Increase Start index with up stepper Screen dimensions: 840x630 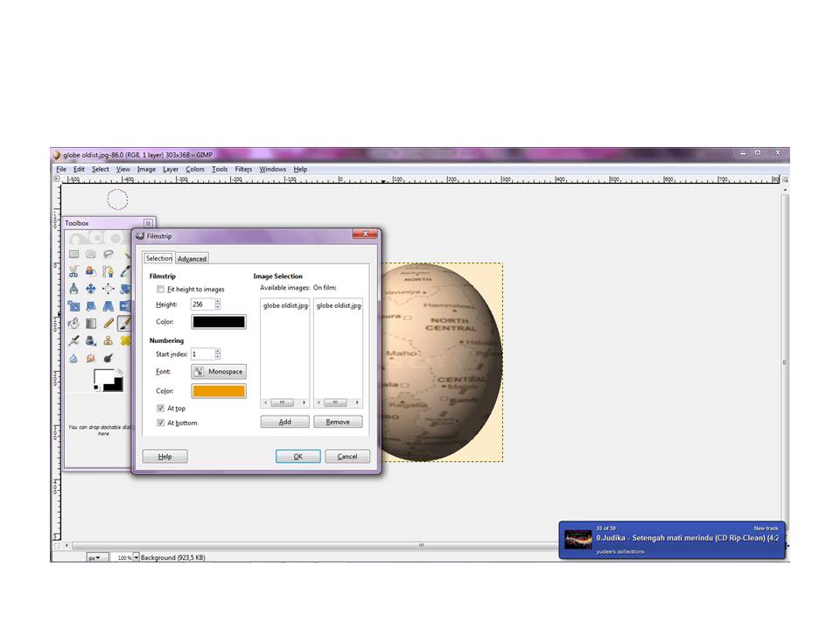[218, 352]
